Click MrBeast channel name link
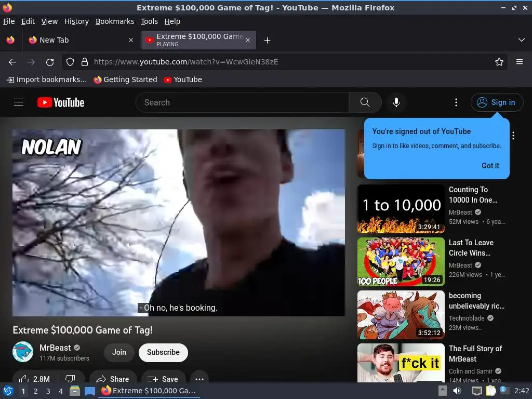532x399 pixels. click(x=55, y=348)
